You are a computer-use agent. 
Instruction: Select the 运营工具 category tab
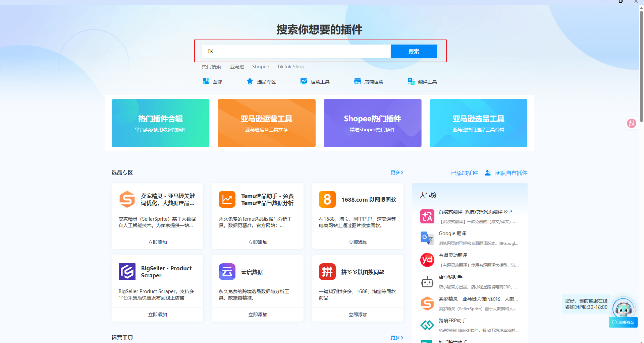pos(315,81)
